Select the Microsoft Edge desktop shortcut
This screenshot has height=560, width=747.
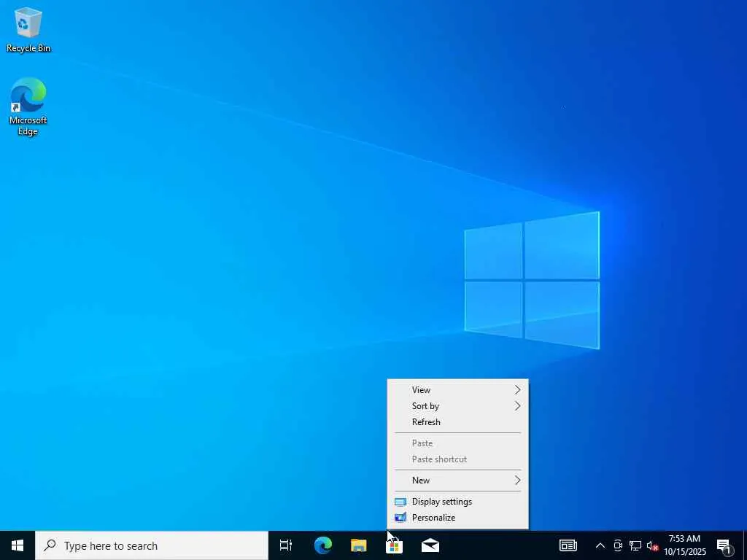click(x=28, y=106)
